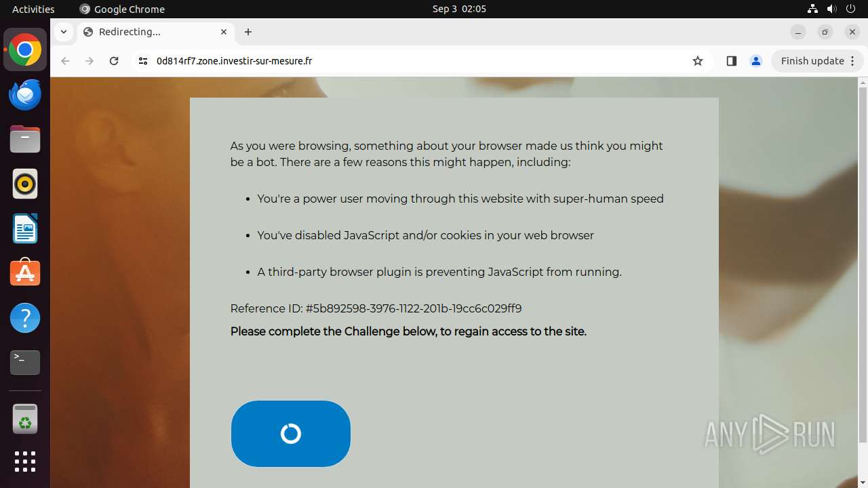The width and height of the screenshot is (868, 488).
Task: Restore the Chrome window size
Action: pyautogui.click(x=825, y=32)
